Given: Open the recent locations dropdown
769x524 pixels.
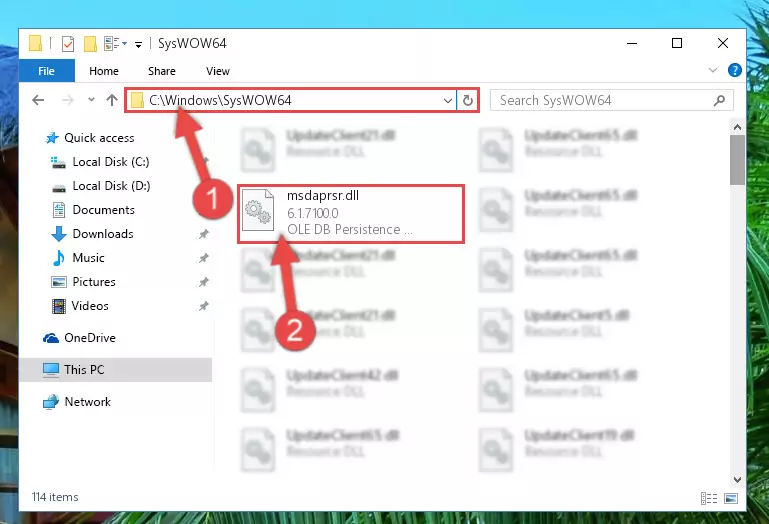Looking at the screenshot, I should [x=91, y=100].
